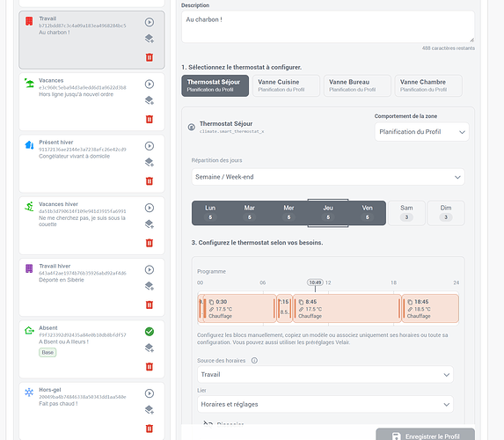Screen dimensions: 504x440
Task: Select the Ven day
Action: pyautogui.click(x=367, y=213)
